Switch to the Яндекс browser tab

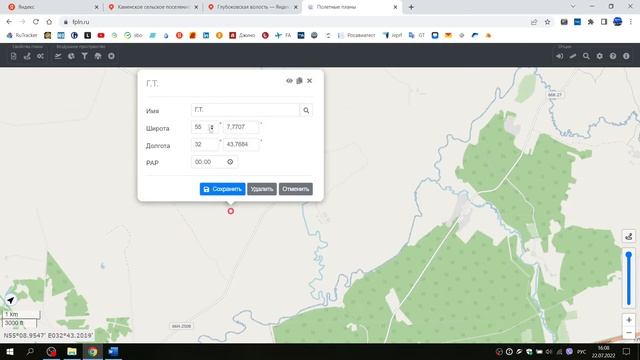pyautogui.click(x=53, y=7)
